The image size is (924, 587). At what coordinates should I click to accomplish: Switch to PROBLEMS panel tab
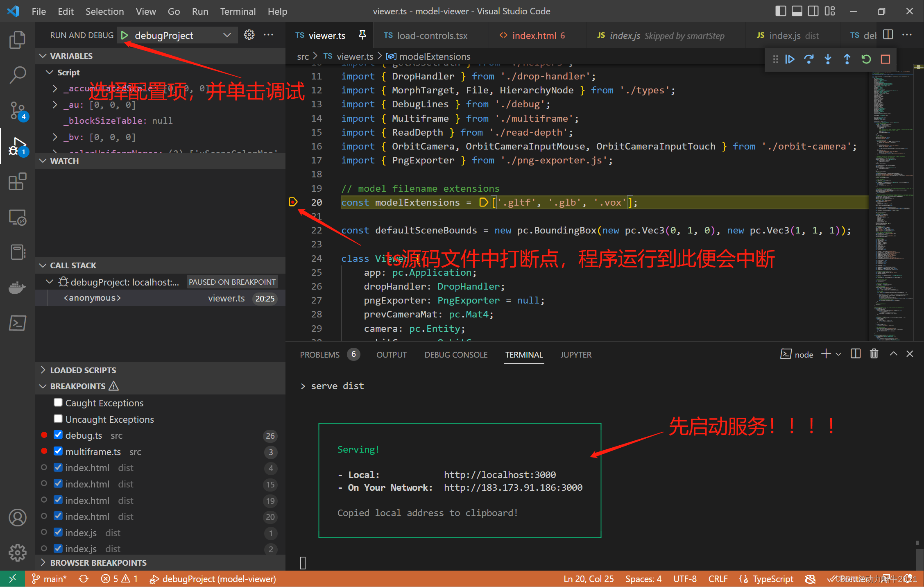point(329,355)
